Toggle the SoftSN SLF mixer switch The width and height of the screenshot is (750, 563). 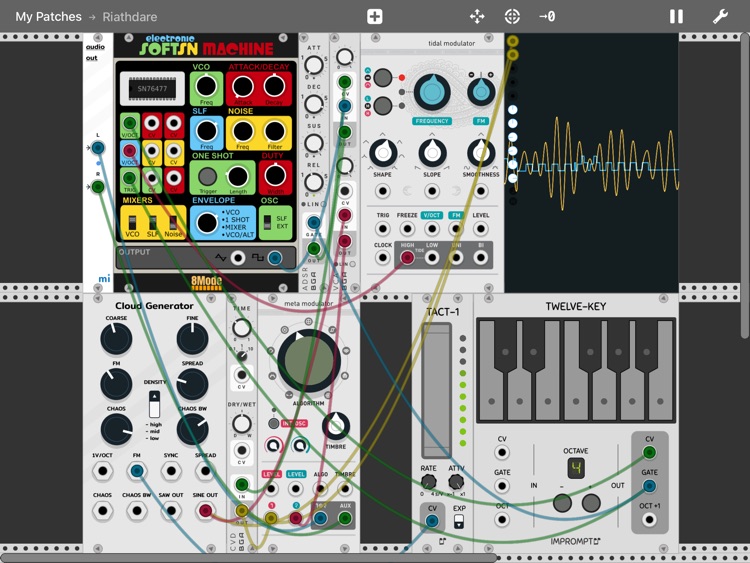(x=153, y=222)
